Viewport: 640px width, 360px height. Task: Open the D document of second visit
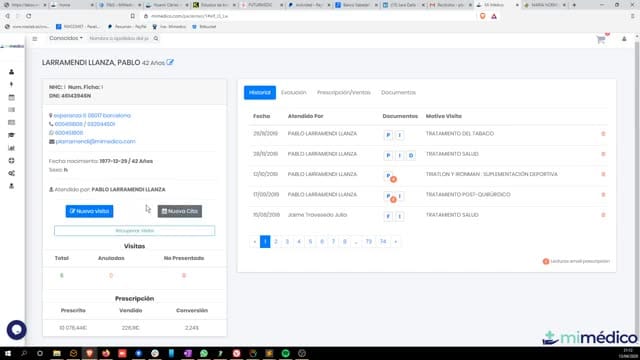point(411,155)
